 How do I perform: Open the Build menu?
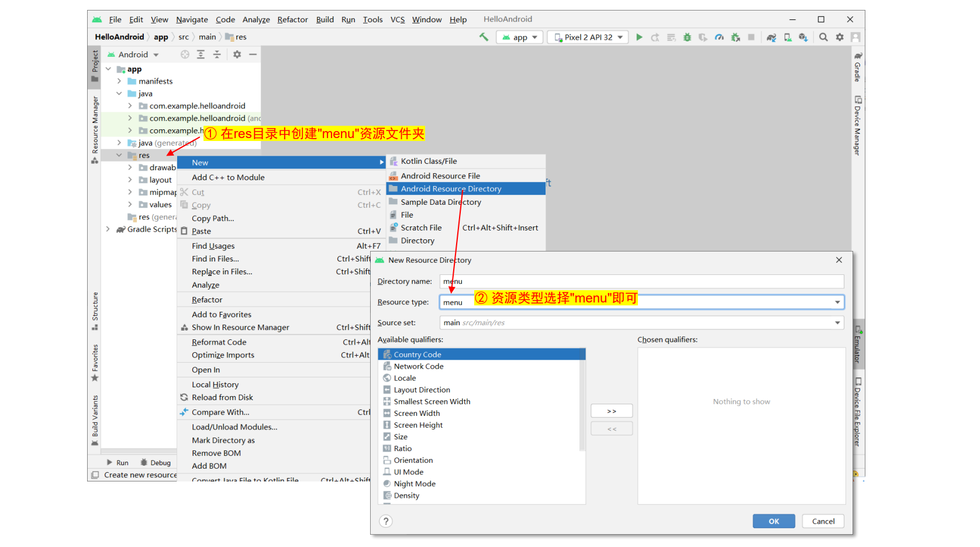[325, 19]
